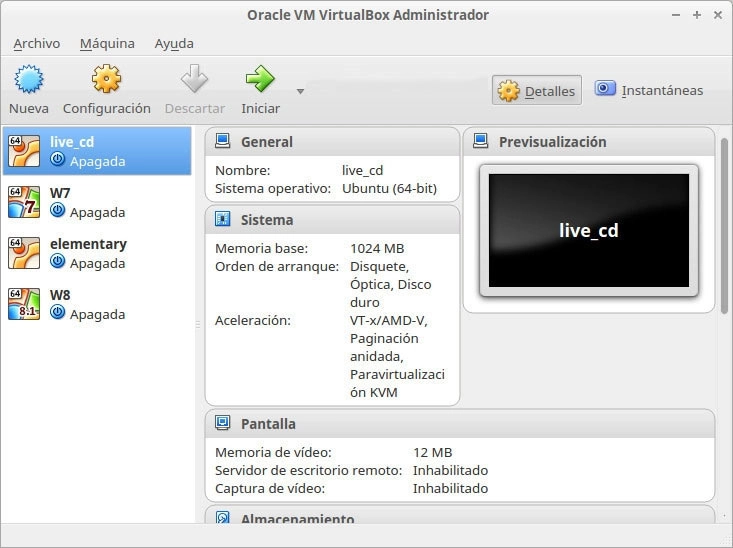733x548 pixels.
Task: Click the 'Ubuntu (64-bit)' value
Action: click(x=389, y=188)
